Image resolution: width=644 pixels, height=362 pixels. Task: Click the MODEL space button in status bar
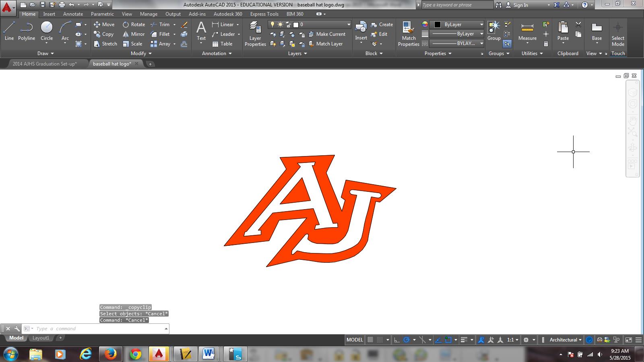click(355, 340)
